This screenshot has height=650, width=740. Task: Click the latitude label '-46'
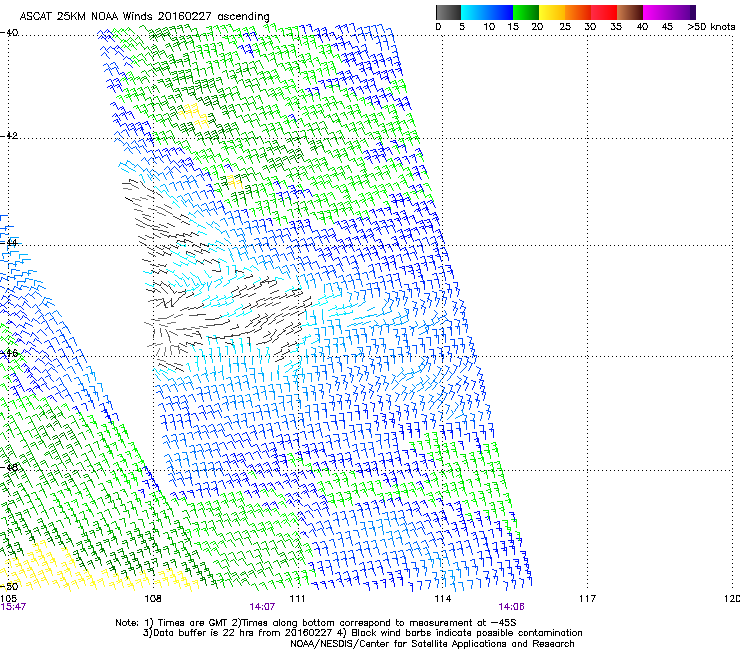9,353
